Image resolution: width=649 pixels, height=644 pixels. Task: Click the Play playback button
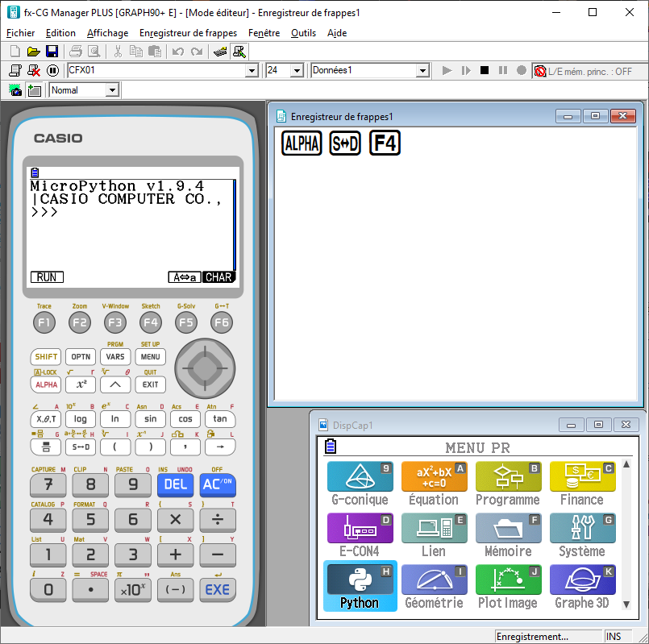[x=447, y=71]
